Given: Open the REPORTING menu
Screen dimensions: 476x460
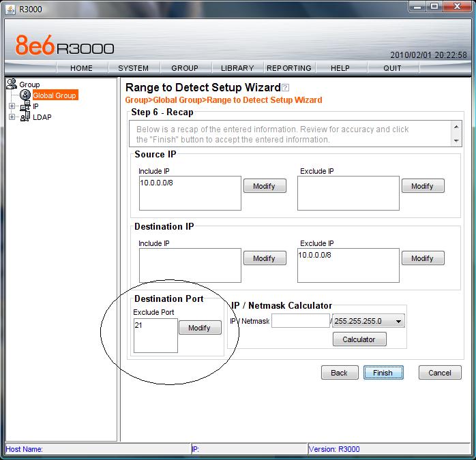Looking at the screenshot, I should 288,68.
